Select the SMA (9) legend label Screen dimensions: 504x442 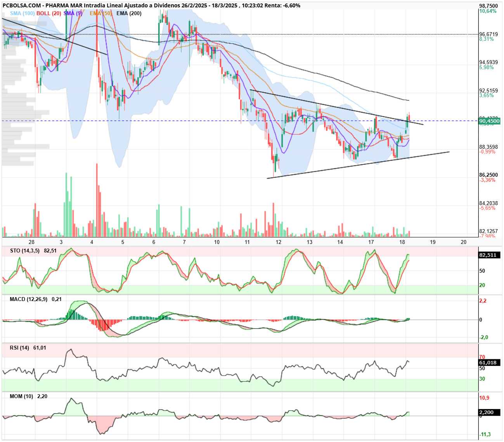[x=73, y=13]
